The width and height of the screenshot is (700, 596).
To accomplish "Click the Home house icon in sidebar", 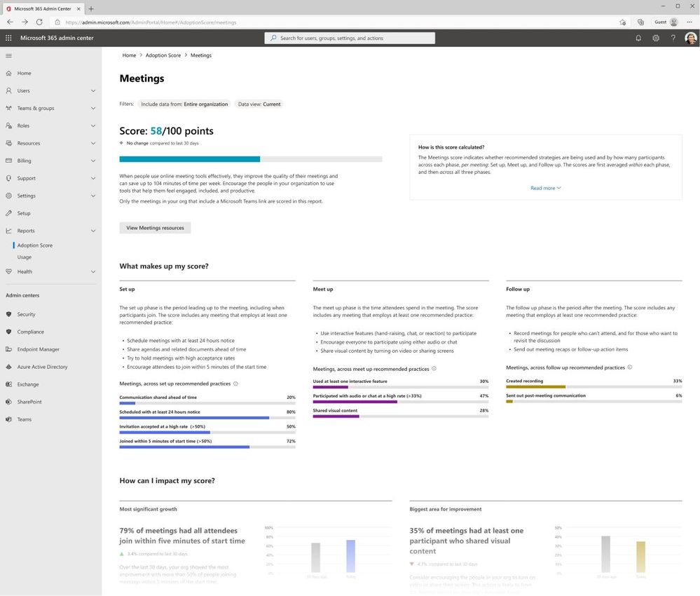I will [8, 73].
